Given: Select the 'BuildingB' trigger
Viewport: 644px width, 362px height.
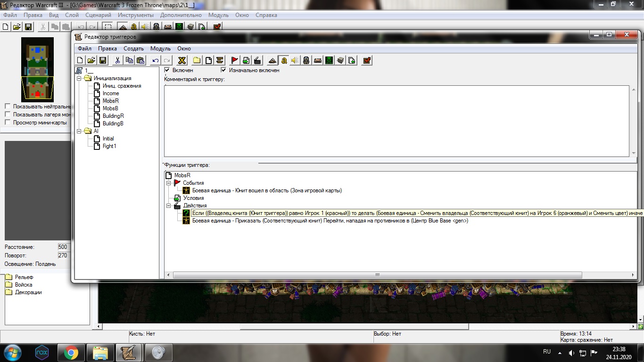Looking at the screenshot, I should click(113, 123).
